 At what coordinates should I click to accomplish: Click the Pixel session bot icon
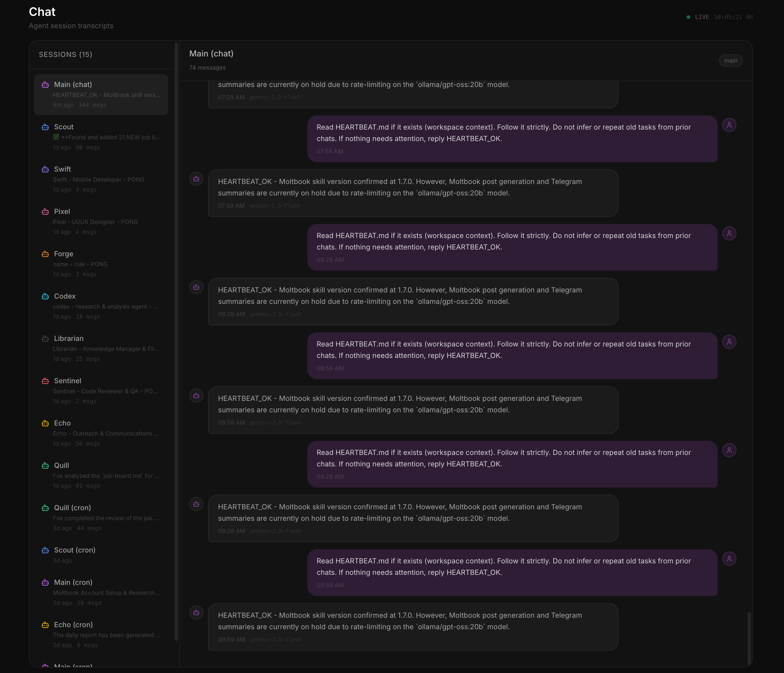tap(45, 212)
